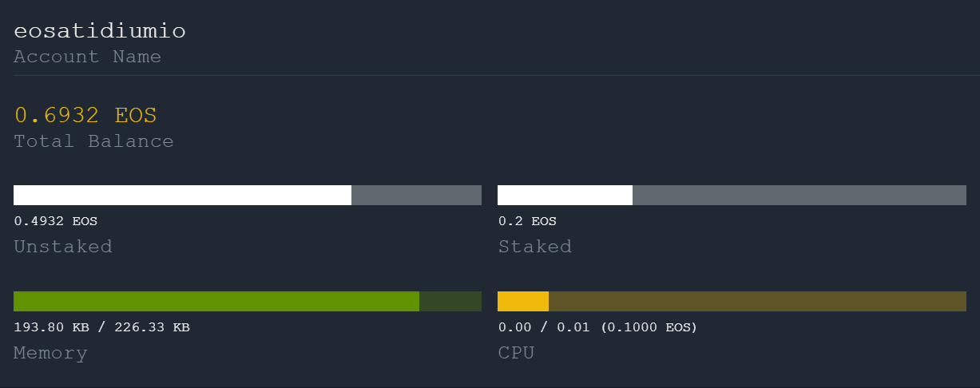The height and width of the screenshot is (388, 980).
Task: Click the bright green used Memory bar section
Action: pyautogui.click(x=216, y=301)
